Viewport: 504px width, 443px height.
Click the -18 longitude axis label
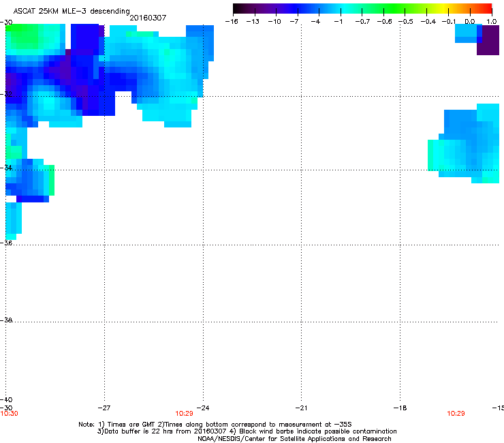(400, 408)
